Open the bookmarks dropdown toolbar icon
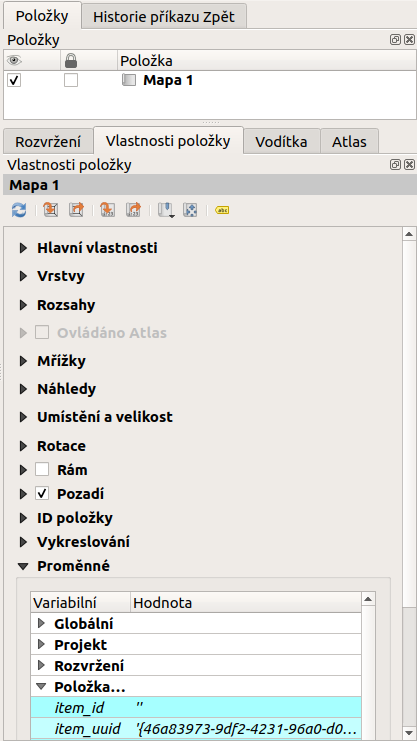The height and width of the screenshot is (741, 417). click(165, 210)
